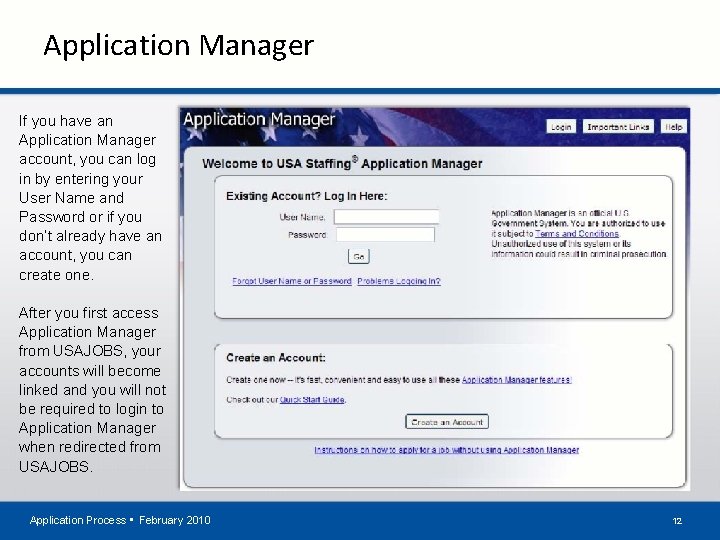The width and height of the screenshot is (720, 540).
Task: Open the Terms and Conditions link
Action: [x=577, y=234]
